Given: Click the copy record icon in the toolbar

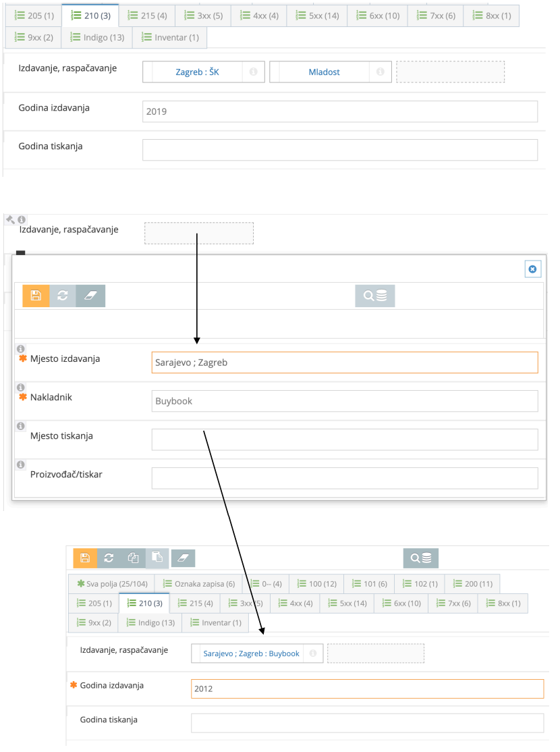Looking at the screenshot, I should coord(134,558).
